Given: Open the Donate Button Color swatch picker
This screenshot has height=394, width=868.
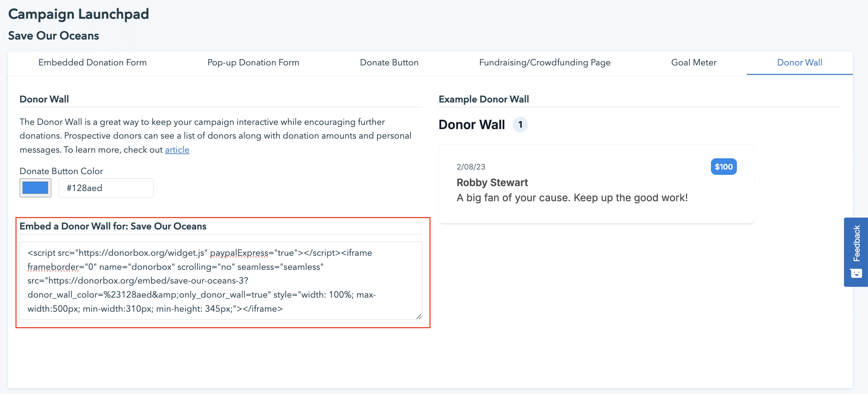Looking at the screenshot, I should (35, 188).
